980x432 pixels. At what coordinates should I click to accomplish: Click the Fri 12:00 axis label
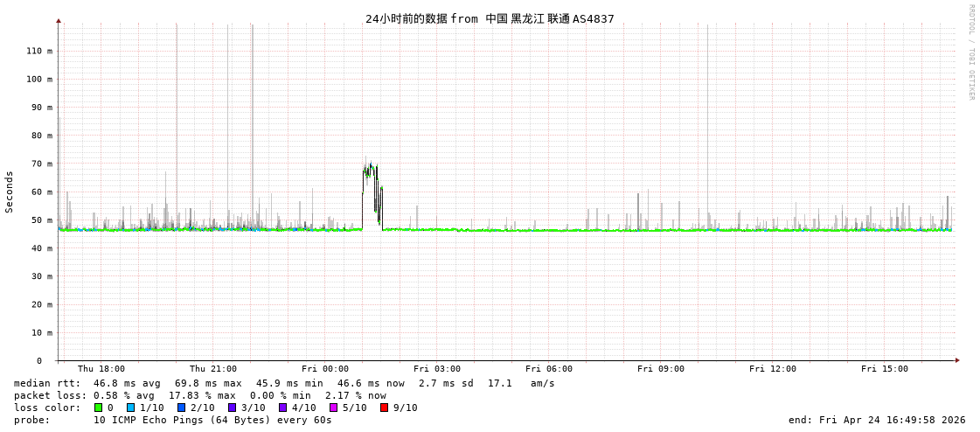[773, 369]
